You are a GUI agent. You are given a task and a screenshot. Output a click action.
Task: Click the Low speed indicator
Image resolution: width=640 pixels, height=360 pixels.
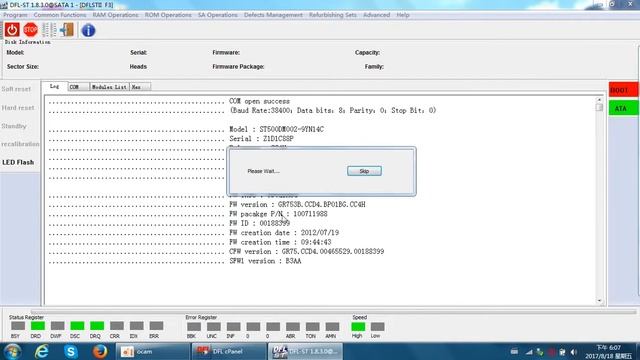(378, 327)
